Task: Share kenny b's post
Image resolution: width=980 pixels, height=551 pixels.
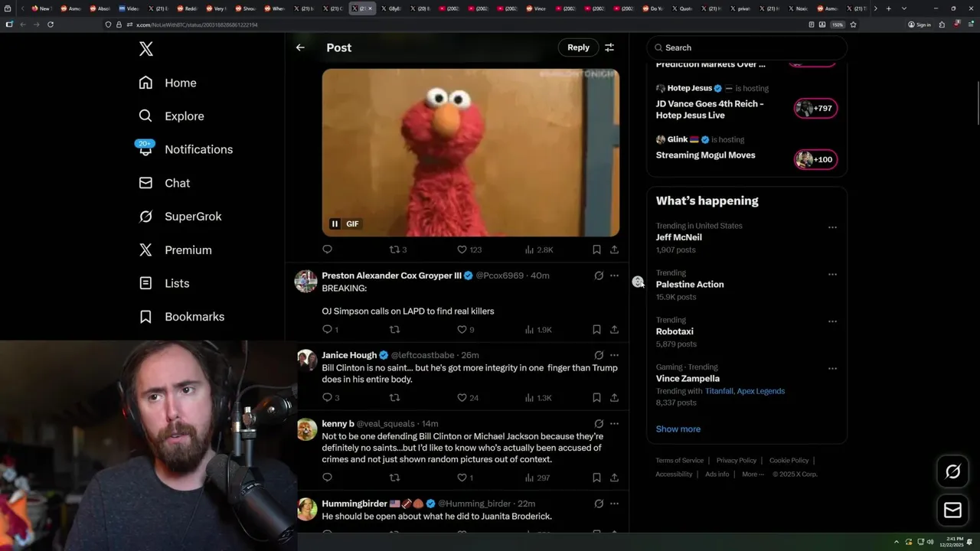Action: click(x=614, y=478)
